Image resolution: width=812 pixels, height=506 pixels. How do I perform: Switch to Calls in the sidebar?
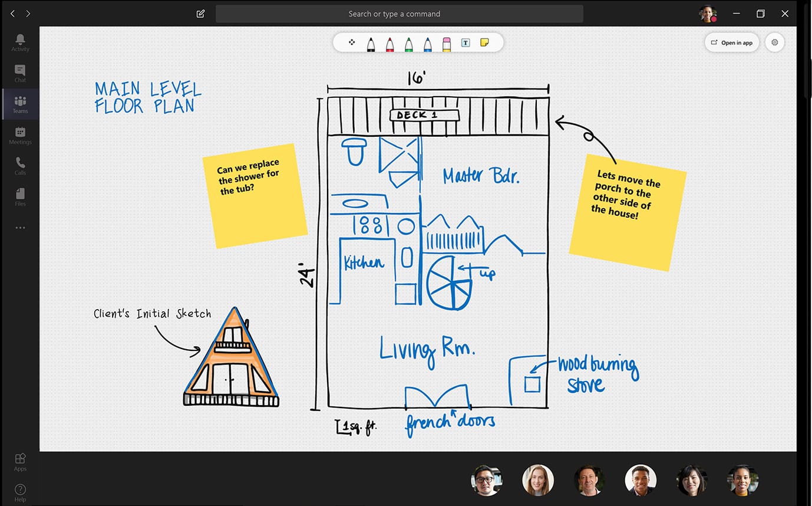point(20,166)
